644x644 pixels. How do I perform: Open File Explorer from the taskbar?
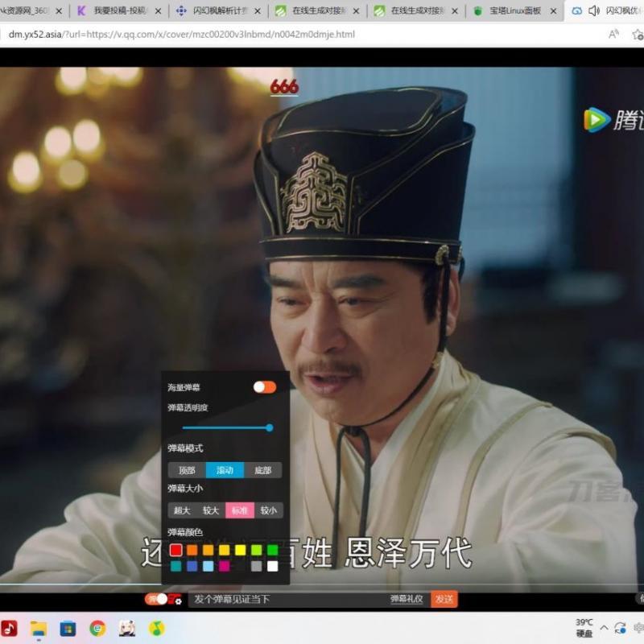coord(39,628)
